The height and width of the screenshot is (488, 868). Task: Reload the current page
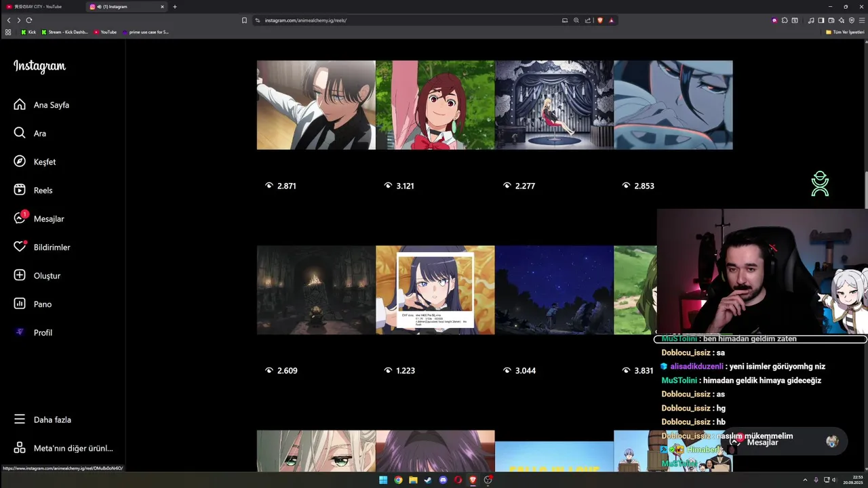(x=28, y=20)
